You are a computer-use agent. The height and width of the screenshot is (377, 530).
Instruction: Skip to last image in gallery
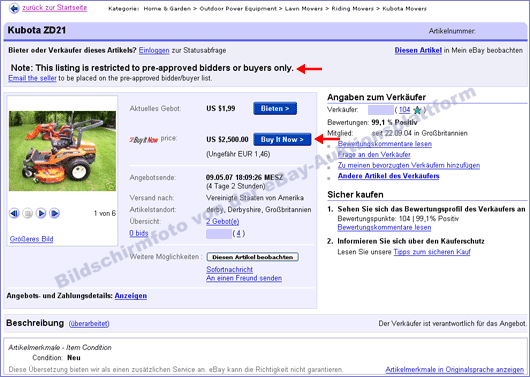click(54, 213)
